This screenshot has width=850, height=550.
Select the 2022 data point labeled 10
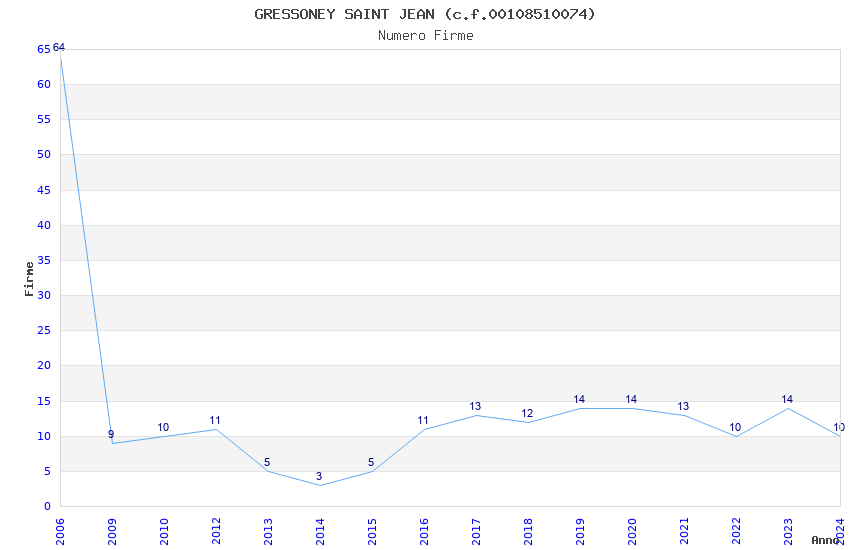tap(736, 436)
